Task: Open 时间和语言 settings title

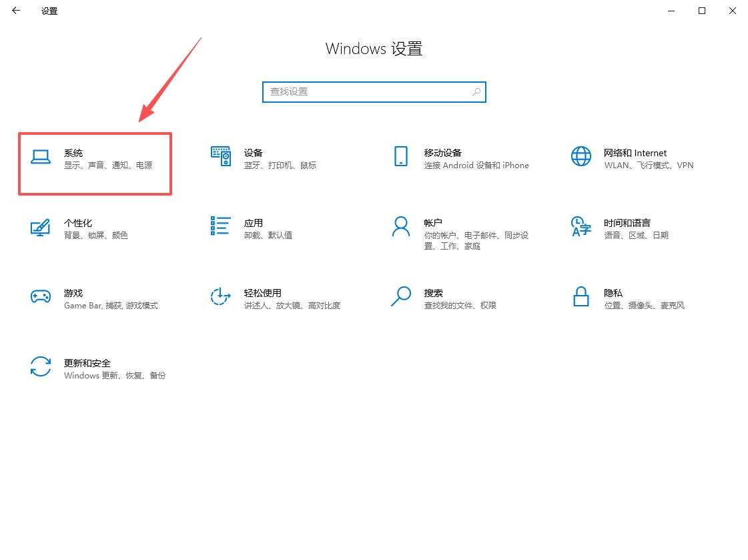Action: pyautogui.click(x=627, y=223)
